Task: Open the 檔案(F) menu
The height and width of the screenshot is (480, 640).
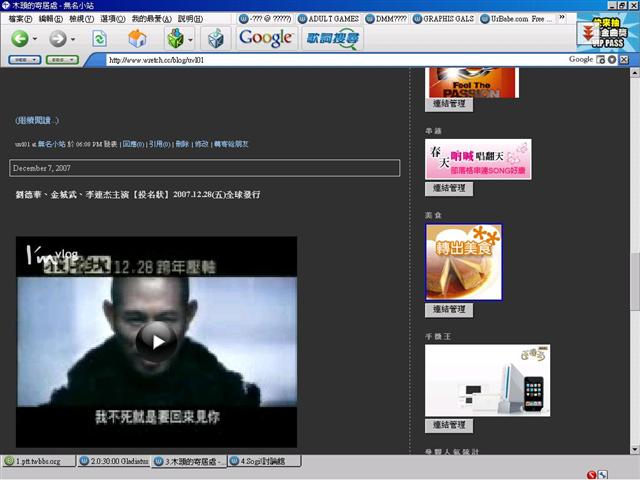Action: click(20, 19)
